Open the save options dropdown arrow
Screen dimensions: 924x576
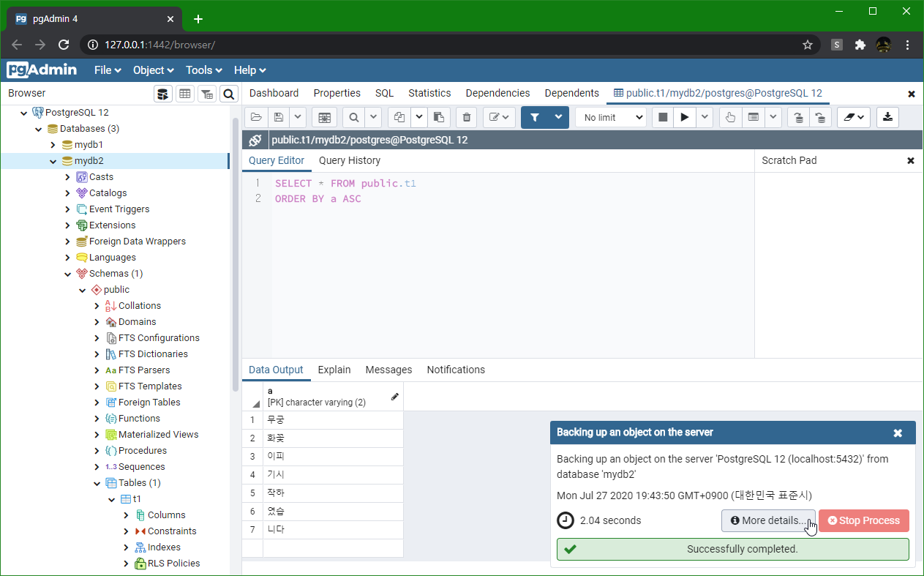[297, 117]
